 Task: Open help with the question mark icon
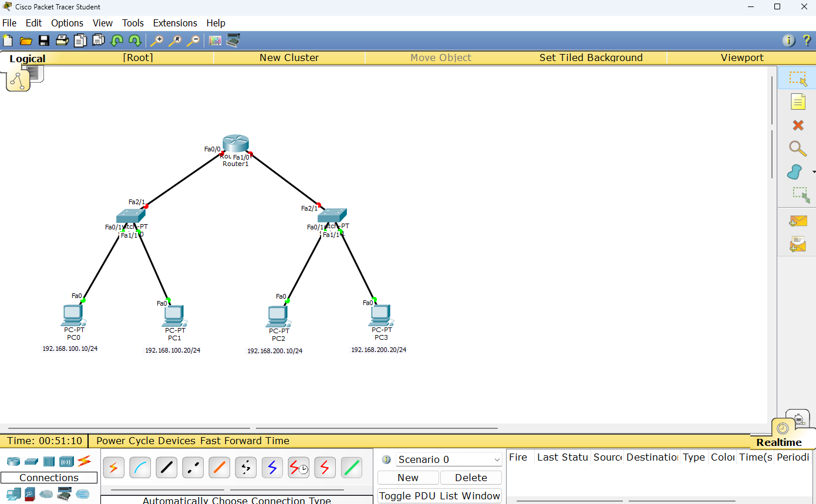tap(807, 40)
